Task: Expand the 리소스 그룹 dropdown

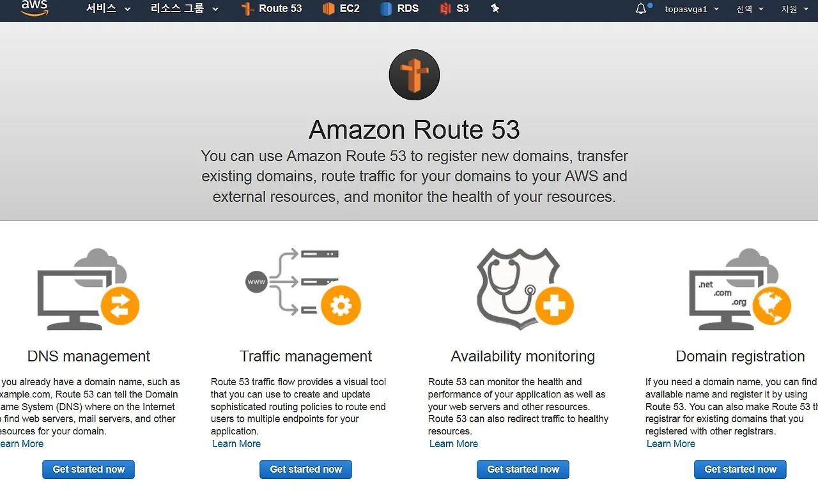Action: pyautogui.click(x=184, y=8)
